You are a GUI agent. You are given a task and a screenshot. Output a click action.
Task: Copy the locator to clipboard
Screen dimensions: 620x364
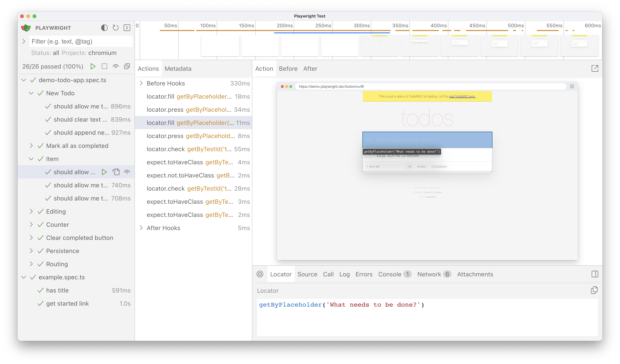594,290
